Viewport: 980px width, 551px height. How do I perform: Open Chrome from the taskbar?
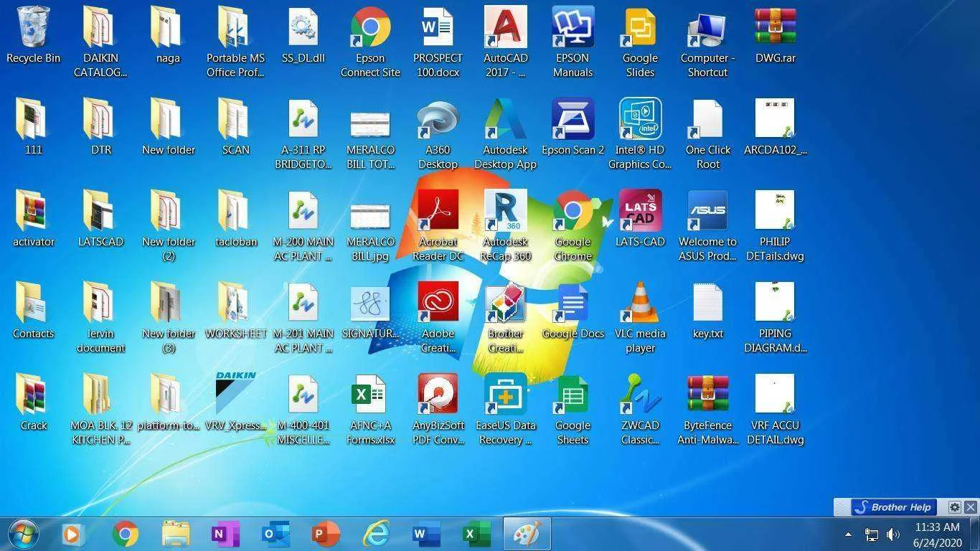pyautogui.click(x=126, y=534)
